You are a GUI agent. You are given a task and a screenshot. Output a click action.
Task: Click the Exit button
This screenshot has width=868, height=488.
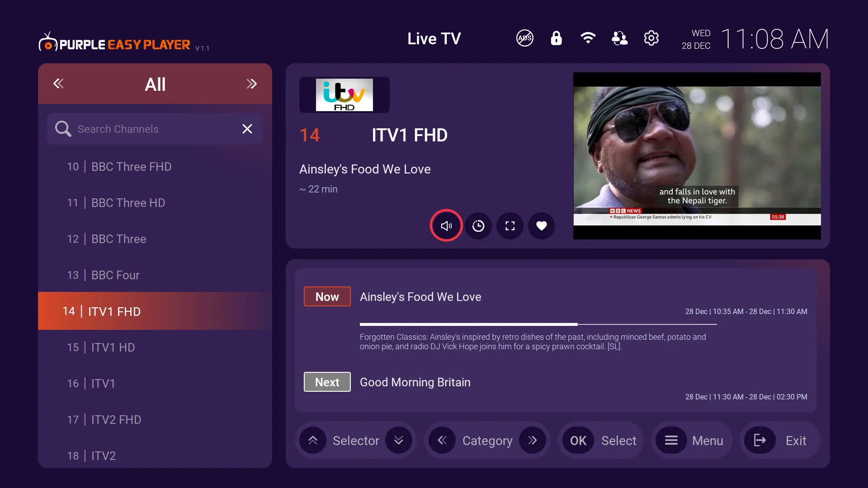pyautogui.click(x=780, y=441)
